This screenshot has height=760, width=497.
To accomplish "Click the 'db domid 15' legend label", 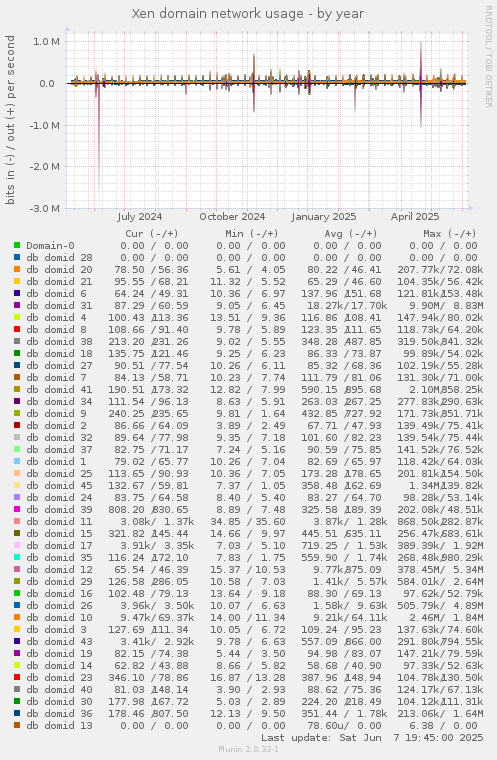I will click(59, 534).
